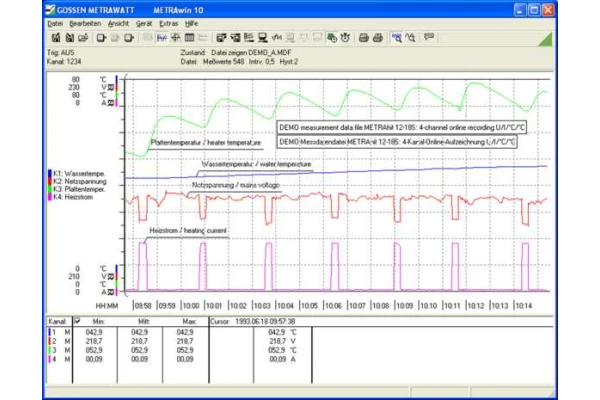The width and height of the screenshot is (600, 400).
Task: Open the Ansicht menu
Action: click(118, 24)
